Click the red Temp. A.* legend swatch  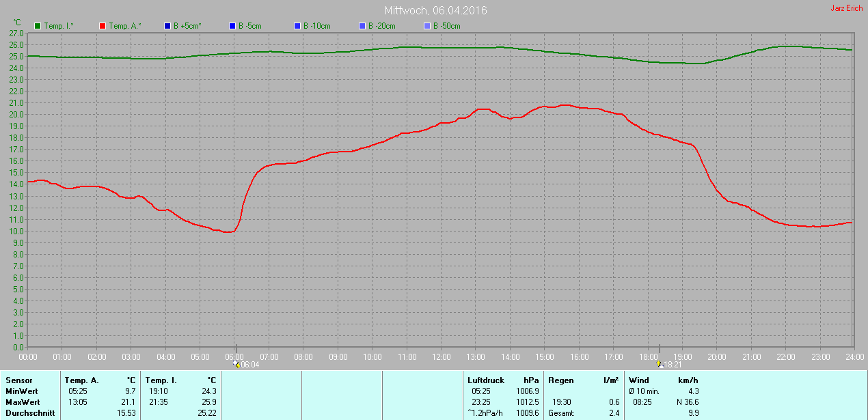click(x=103, y=26)
